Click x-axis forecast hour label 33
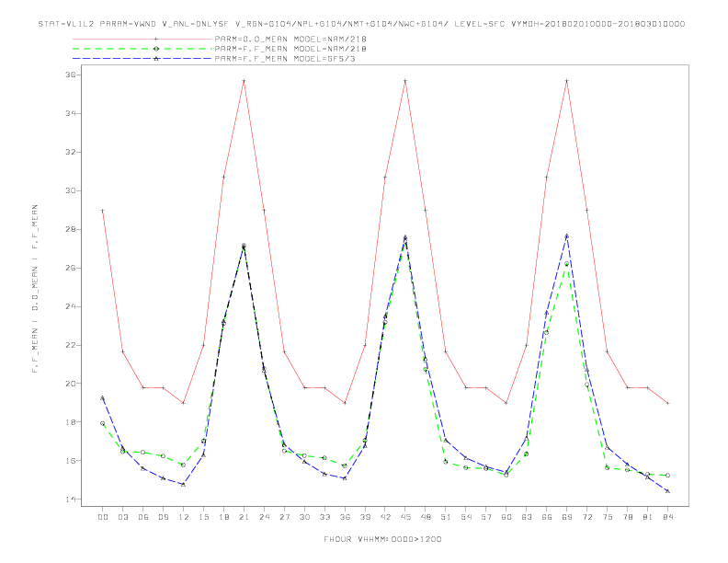 (x=324, y=517)
